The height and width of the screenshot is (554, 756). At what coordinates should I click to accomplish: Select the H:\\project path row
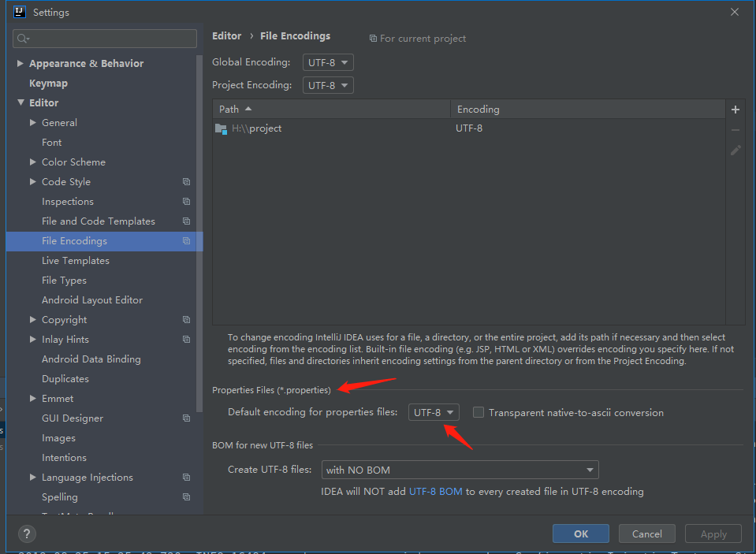(x=468, y=128)
